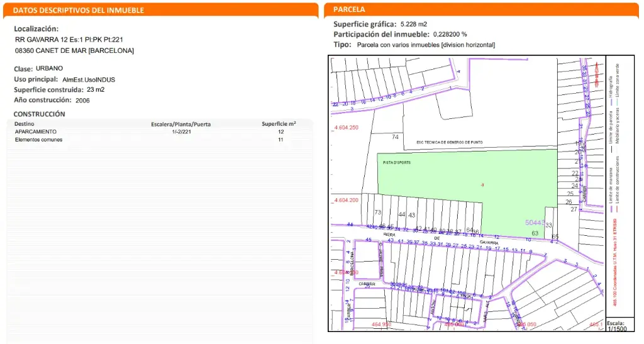
Task: Click the 'Elementos comunes' table row
Action: 38,140
